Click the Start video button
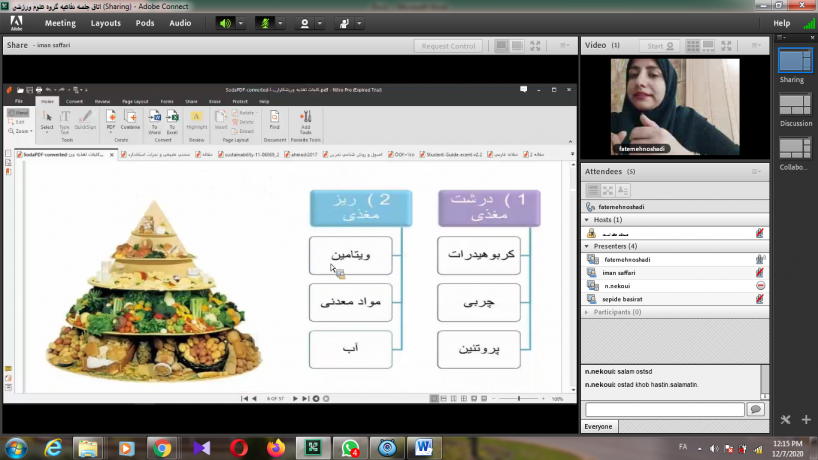The image size is (818, 460). click(660, 46)
